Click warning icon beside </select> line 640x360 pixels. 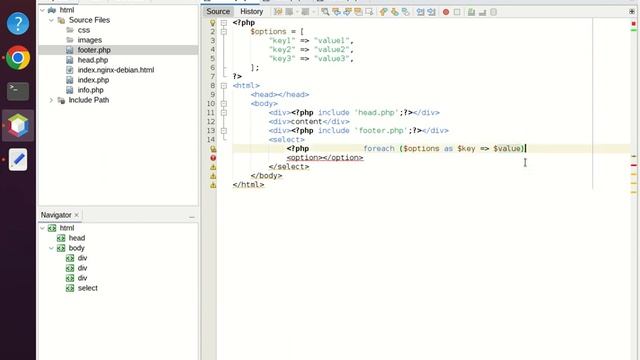tap(213, 167)
